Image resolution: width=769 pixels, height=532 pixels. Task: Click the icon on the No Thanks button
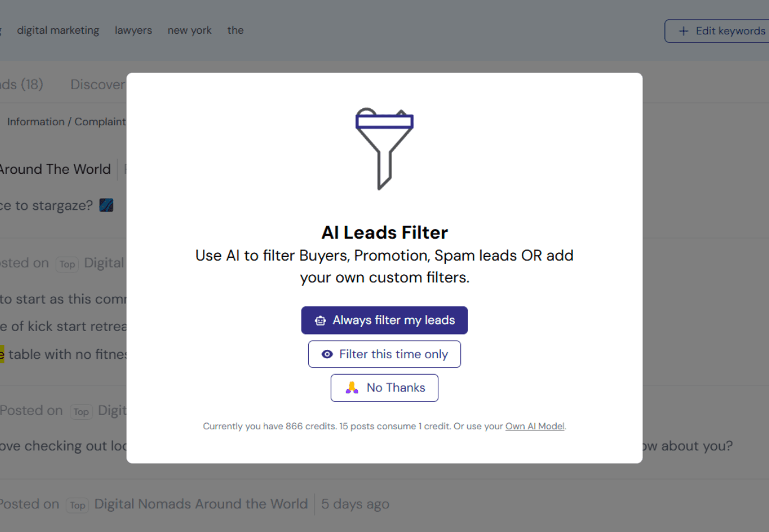click(x=352, y=388)
